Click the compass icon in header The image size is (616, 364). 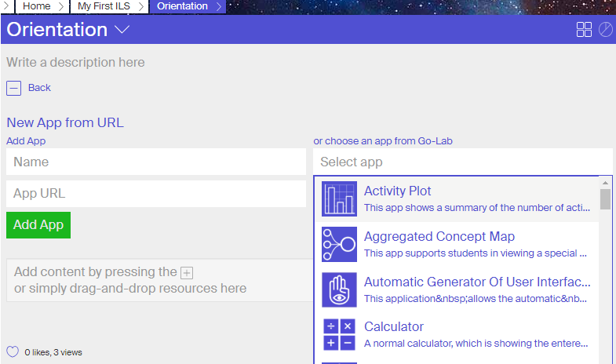point(606,30)
